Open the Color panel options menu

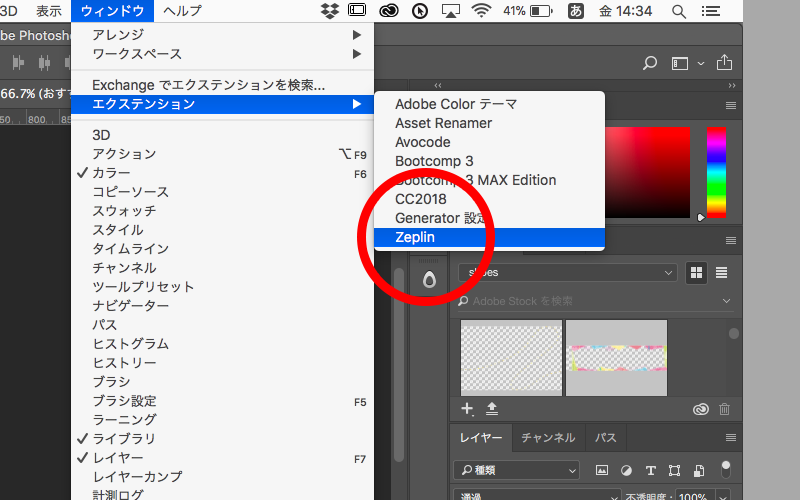(x=731, y=106)
